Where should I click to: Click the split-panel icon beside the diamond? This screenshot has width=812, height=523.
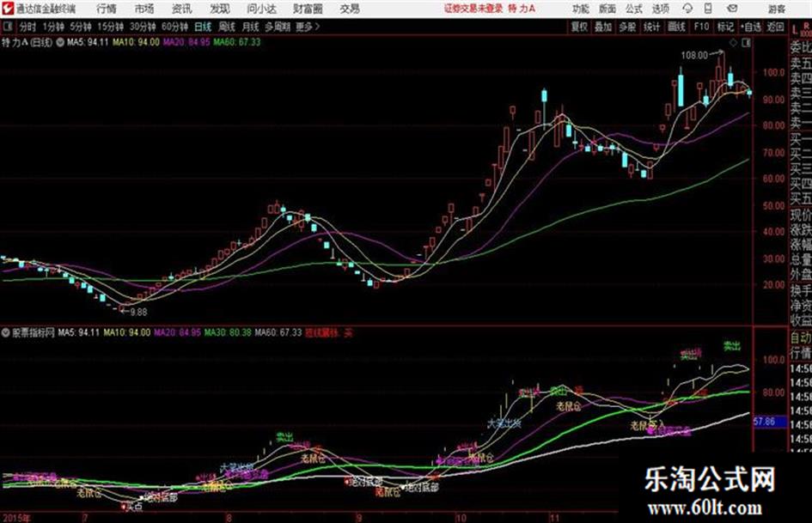[746, 43]
